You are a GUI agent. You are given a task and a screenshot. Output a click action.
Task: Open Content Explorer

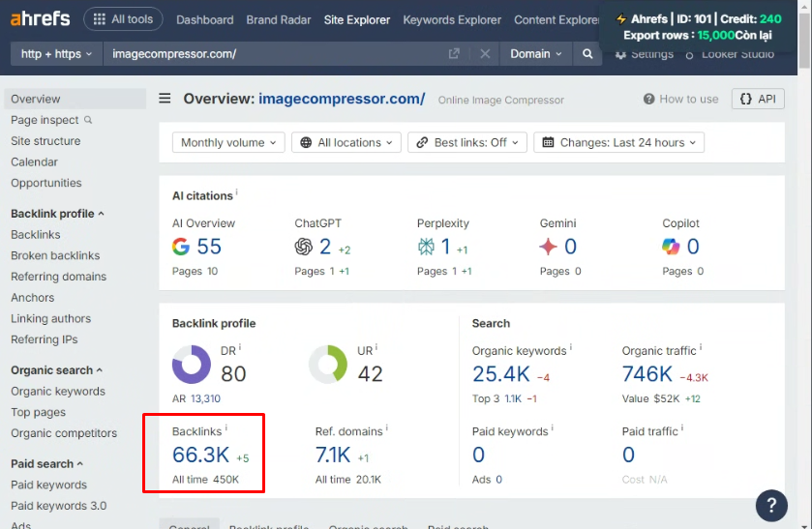pos(556,19)
